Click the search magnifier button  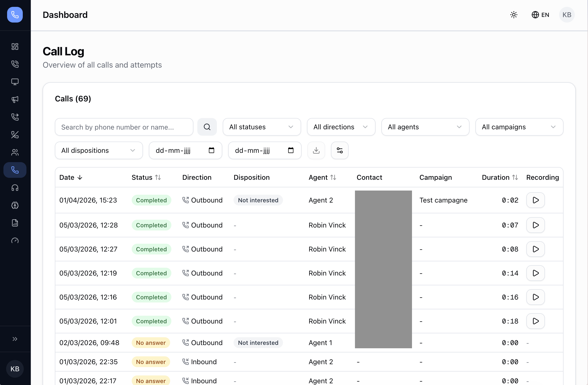[207, 127]
